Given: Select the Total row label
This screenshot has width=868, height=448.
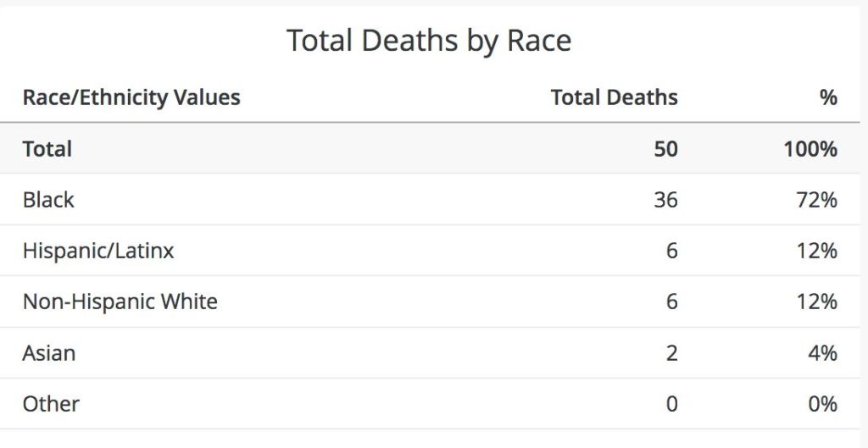Looking at the screenshot, I should 47,149.
